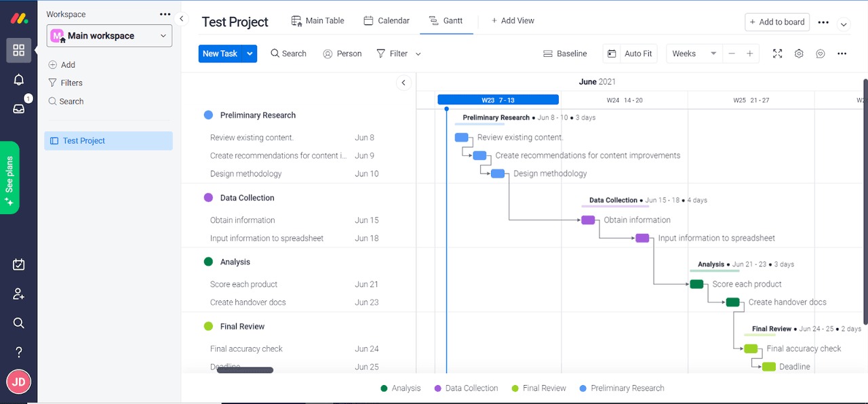Toggle the Baseline option
This screenshot has width=868, height=404.
565,54
